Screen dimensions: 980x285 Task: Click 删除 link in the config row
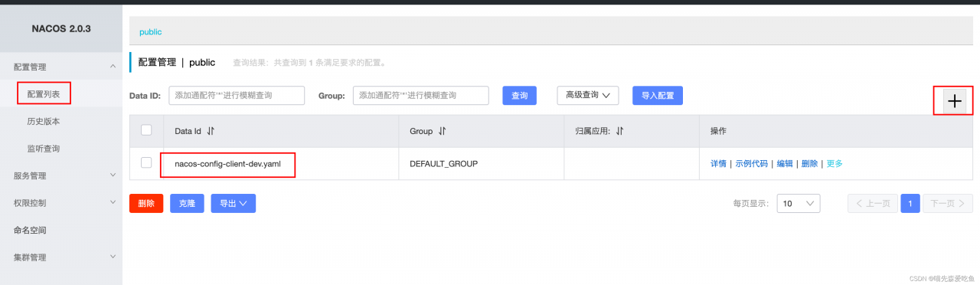[x=809, y=163]
